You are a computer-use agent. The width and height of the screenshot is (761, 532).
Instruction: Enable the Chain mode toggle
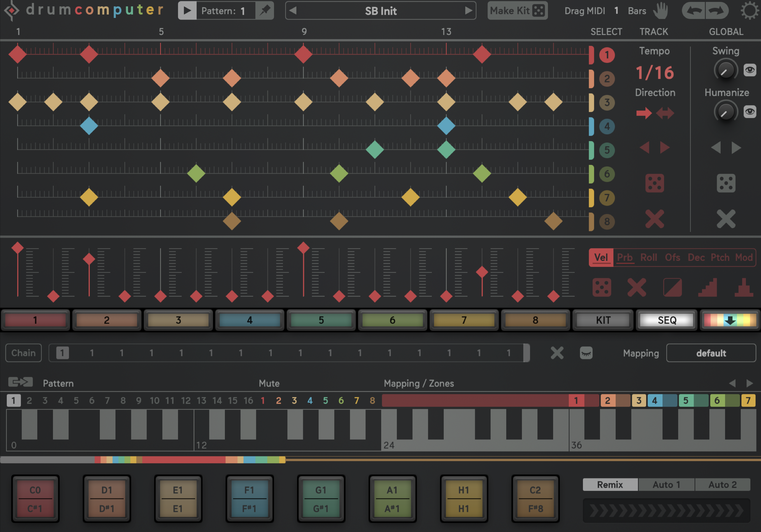(23, 353)
